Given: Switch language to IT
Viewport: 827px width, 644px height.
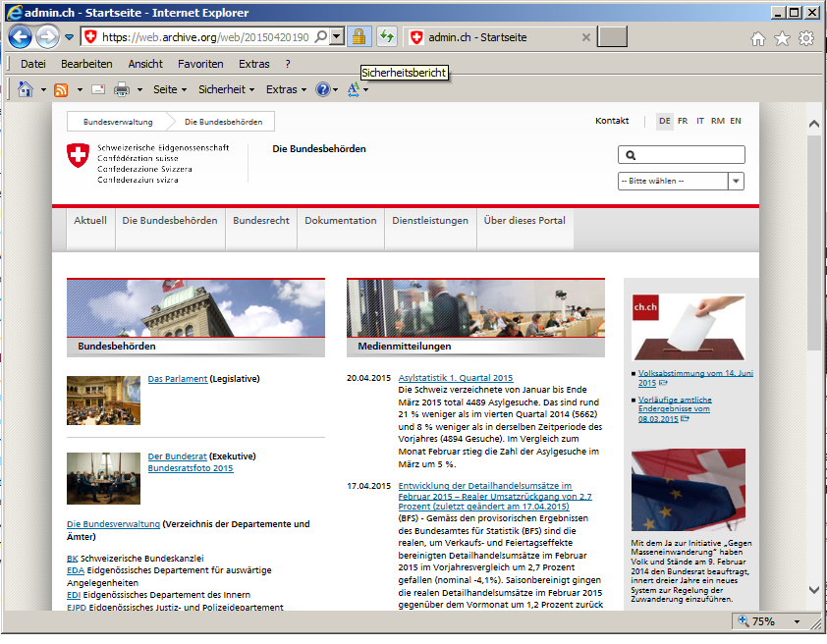Looking at the screenshot, I should (x=700, y=121).
